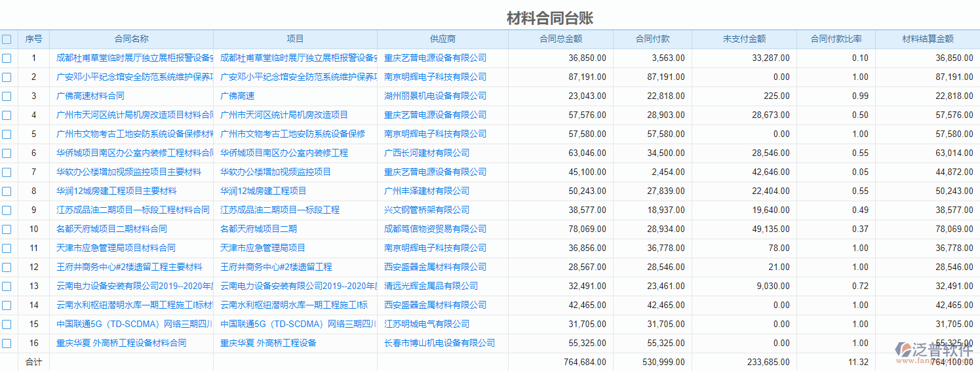Image resolution: width=980 pixels, height=371 pixels.
Task: Open 王府井商务中心#2楼遗留工程主要材料 contract
Action: pos(129,267)
